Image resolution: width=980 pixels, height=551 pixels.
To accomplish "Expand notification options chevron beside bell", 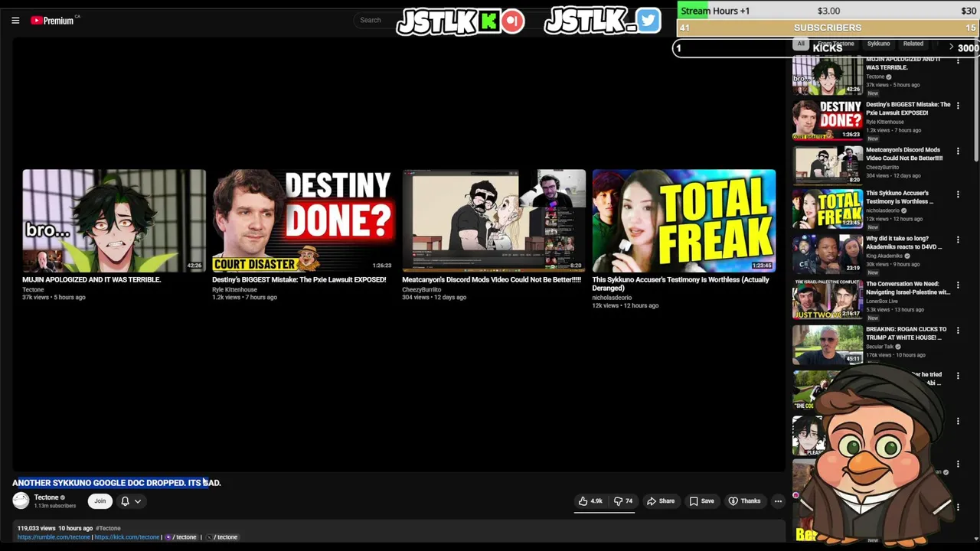I will point(138,501).
